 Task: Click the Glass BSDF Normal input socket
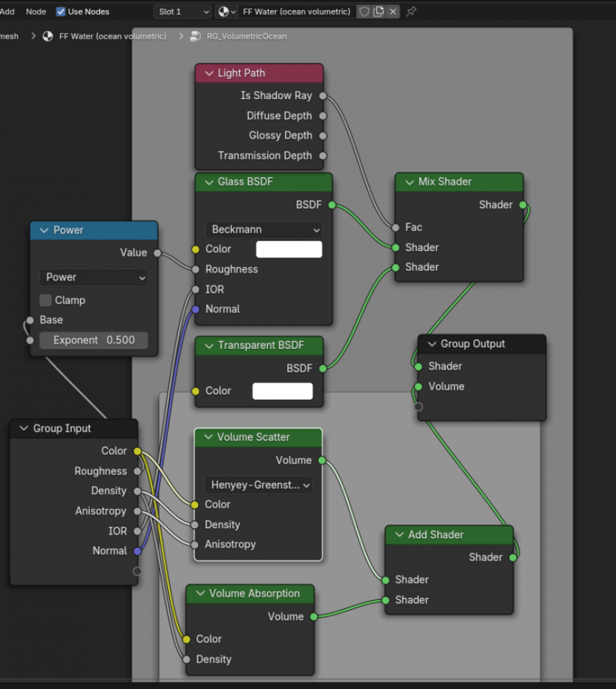pyautogui.click(x=195, y=309)
